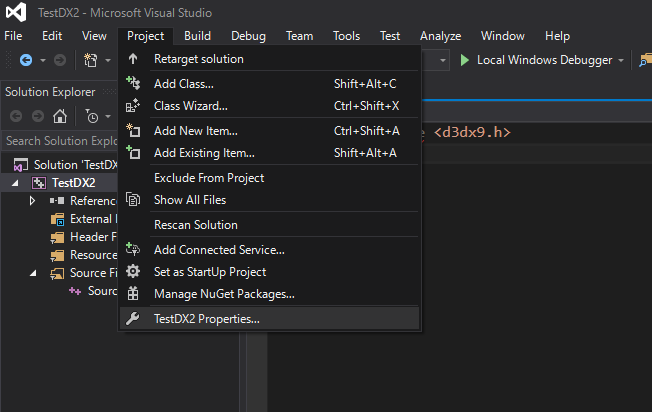Open TestDX2 Properties... menu entry
Viewport: 652px width, 412px height.
pyautogui.click(x=269, y=318)
